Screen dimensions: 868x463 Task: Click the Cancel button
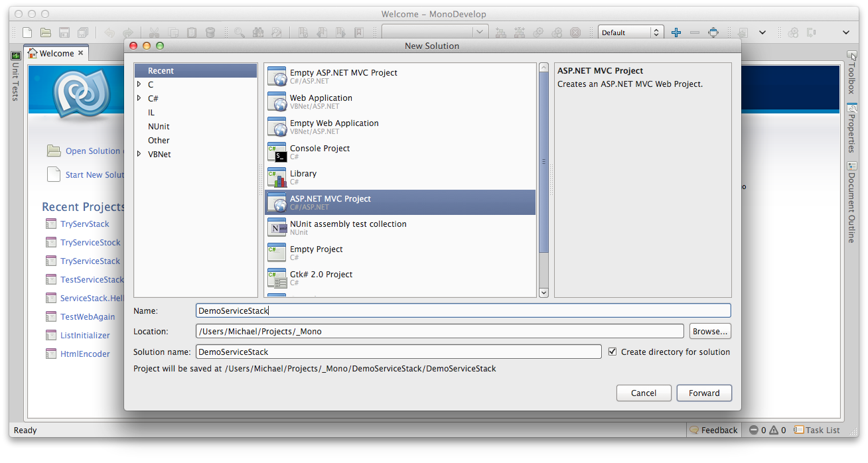[x=644, y=393]
